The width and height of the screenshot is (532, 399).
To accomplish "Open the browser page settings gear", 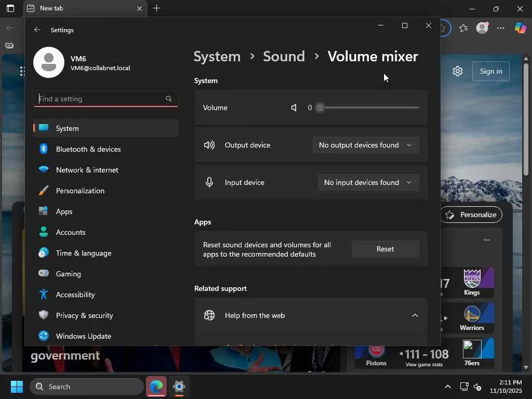I will [x=458, y=71].
